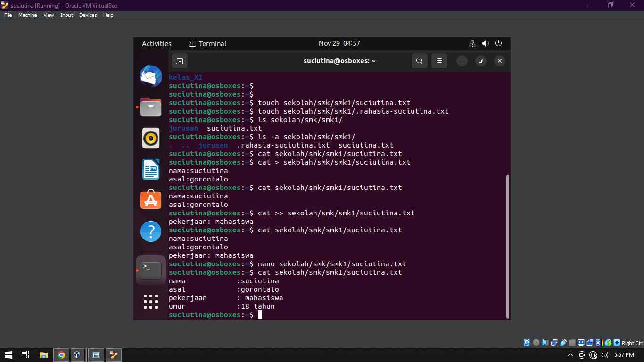Open the GNOME power menu icon
644x362 pixels.
[x=499, y=43]
